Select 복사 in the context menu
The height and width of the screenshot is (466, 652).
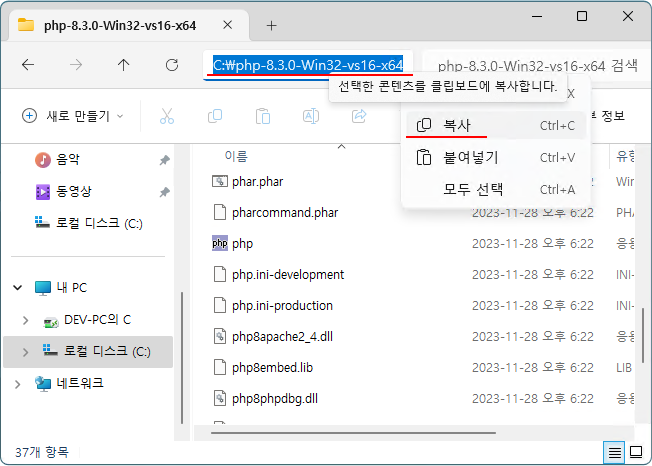[x=496, y=125]
